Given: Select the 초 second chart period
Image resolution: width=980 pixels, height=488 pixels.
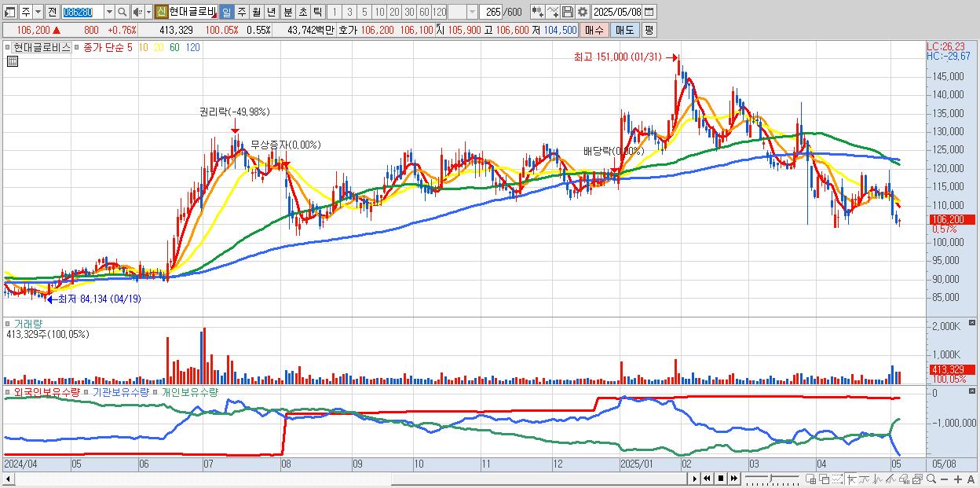Looking at the screenshot, I should [x=302, y=12].
